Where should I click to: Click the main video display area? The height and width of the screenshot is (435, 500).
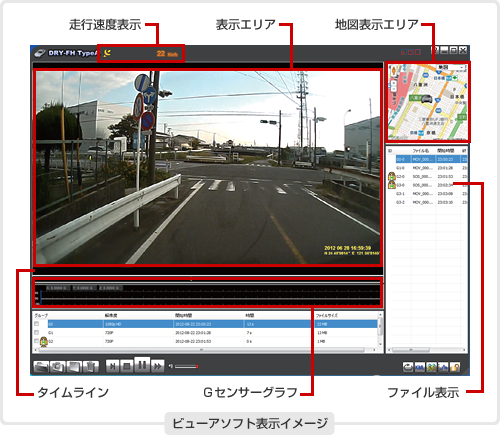[x=208, y=167]
